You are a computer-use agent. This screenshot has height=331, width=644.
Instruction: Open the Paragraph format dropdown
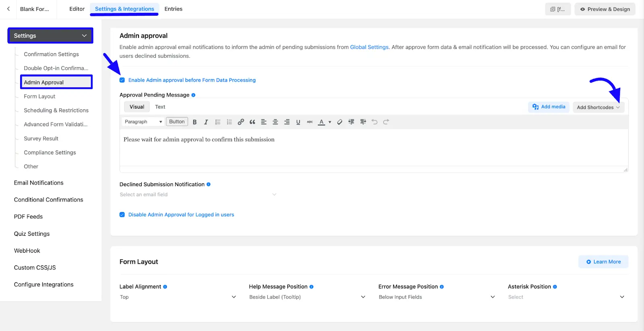coord(143,122)
